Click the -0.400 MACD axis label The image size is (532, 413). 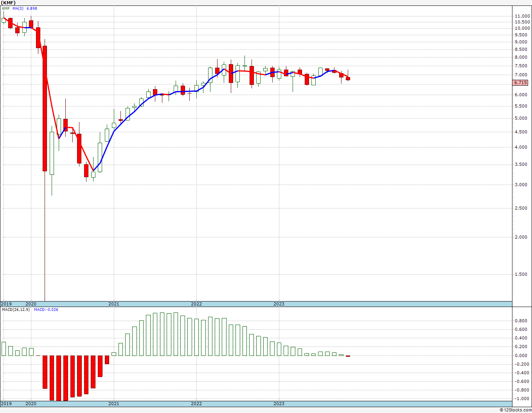point(522,373)
